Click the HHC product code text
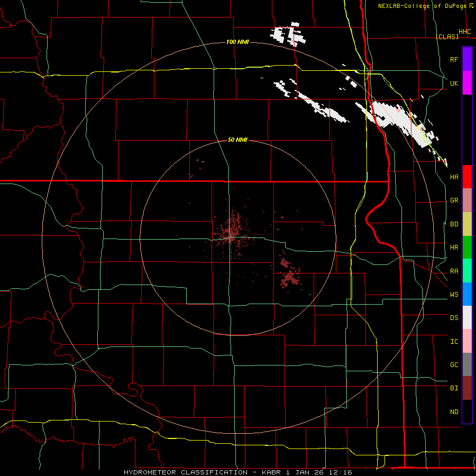 click(x=465, y=32)
